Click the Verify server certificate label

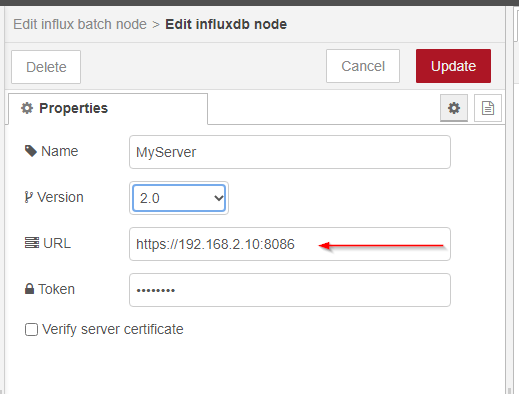(113, 330)
